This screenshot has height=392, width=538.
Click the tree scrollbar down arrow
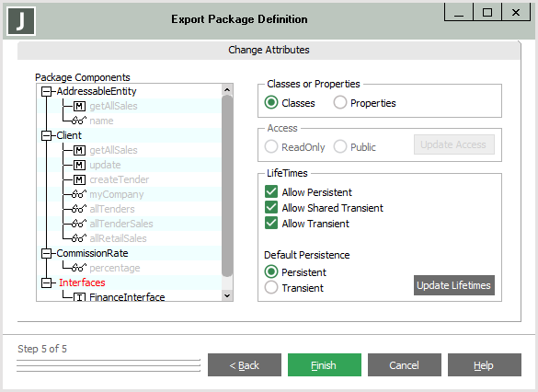pos(227,295)
